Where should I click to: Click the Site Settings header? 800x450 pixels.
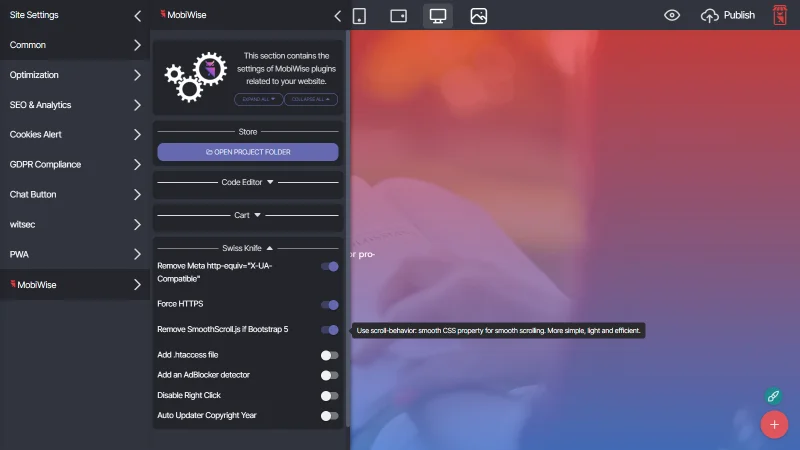[34, 15]
